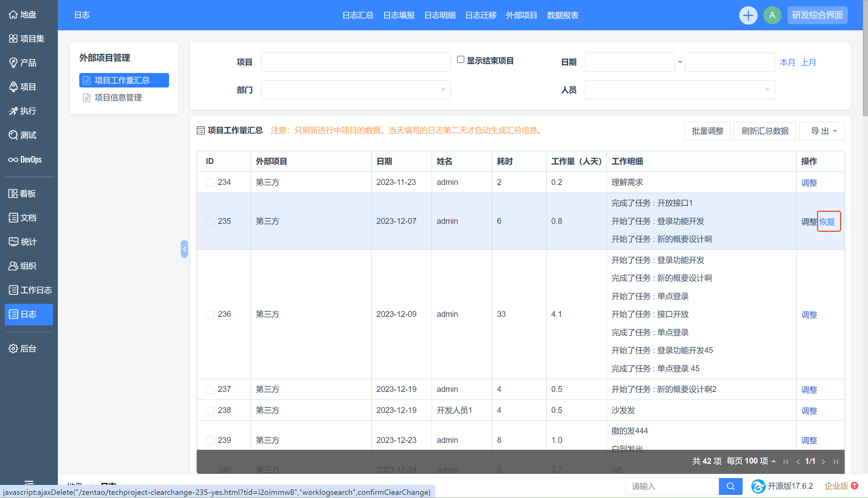The height and width of the screenshot is (498, 868).
Task: Open the user avatar A menu
Action: pyautogui.click(x=772, y=15)
